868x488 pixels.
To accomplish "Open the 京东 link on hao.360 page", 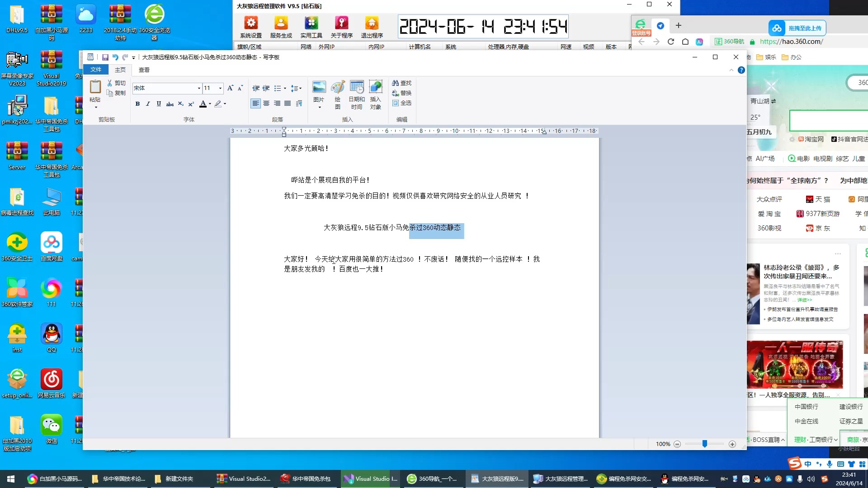I will (818, 228).
